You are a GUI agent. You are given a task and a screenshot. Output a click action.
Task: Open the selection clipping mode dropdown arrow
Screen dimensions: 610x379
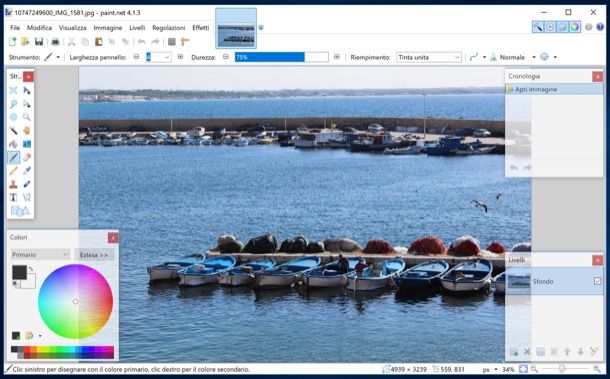pos(555,57)
